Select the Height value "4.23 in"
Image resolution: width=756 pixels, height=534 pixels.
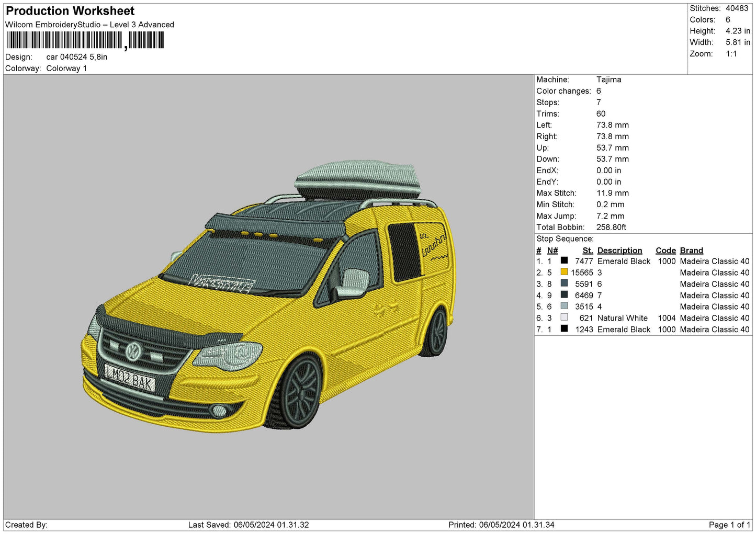[738, 31]
